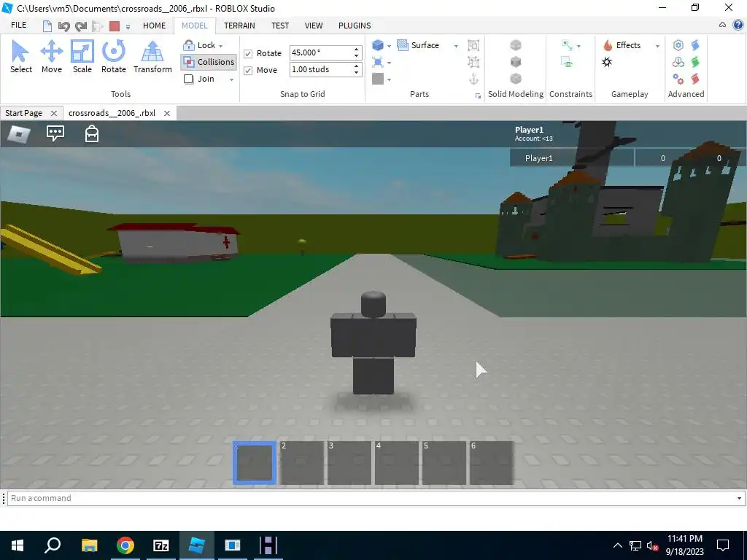Open the Roblox in-game menu icon
Image resolution: width=747 pixels, height=560 pixels.
[19, 134]
